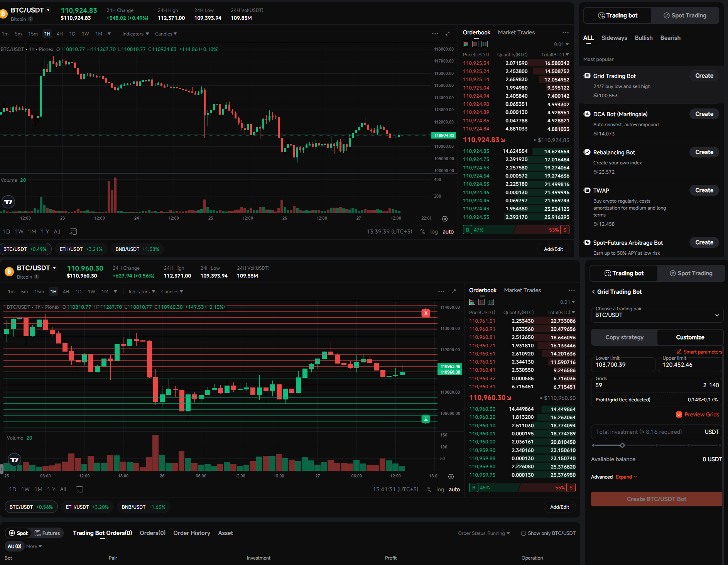Screen dimensions: 728x565
Task: Select the Copy strategy mode
Action: click(624, 337)
